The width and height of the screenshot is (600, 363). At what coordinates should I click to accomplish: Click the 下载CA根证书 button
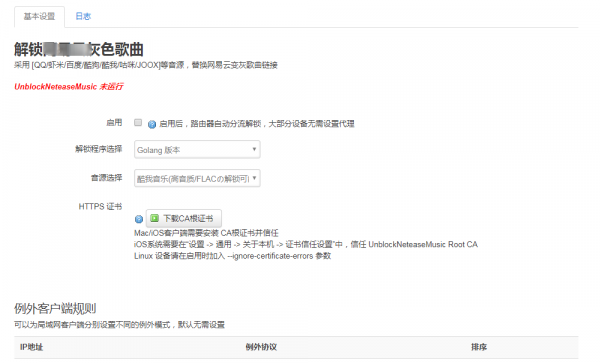(184, 218)
